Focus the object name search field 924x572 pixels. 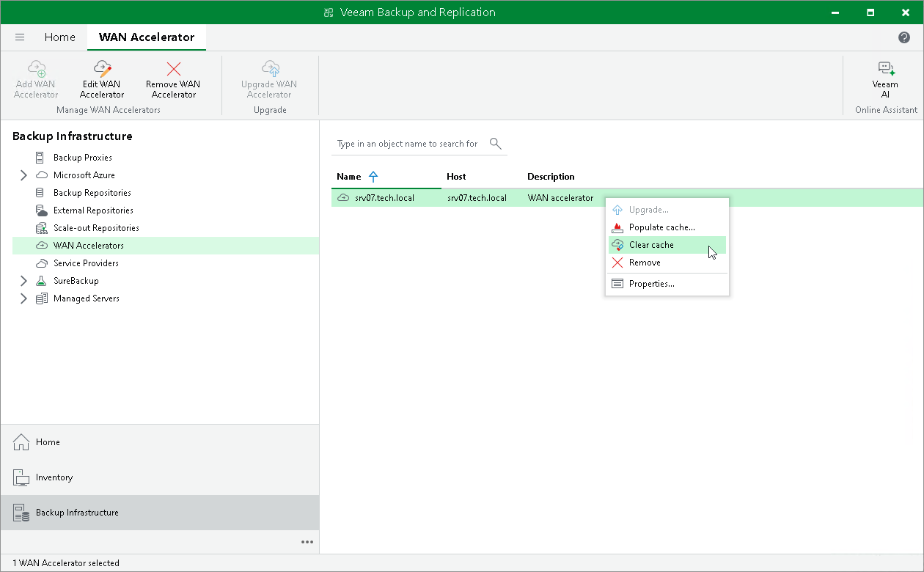(408, 144)
